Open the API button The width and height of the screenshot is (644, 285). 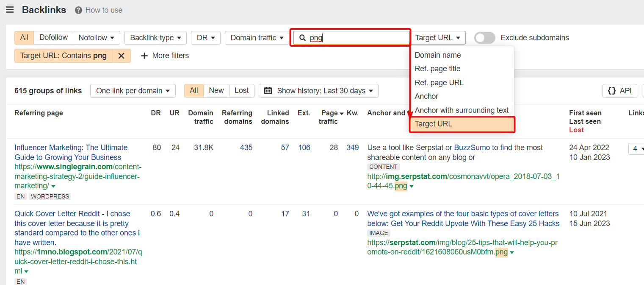pyautogui.click(x=620, y=90)
